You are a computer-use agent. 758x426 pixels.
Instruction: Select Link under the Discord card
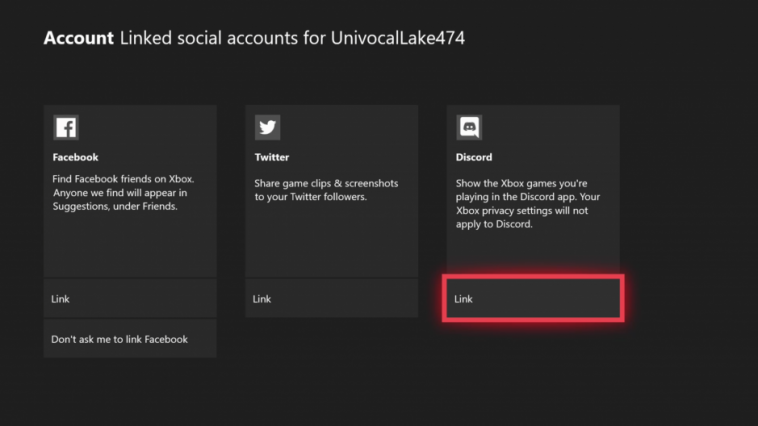[x=533, y=299]
